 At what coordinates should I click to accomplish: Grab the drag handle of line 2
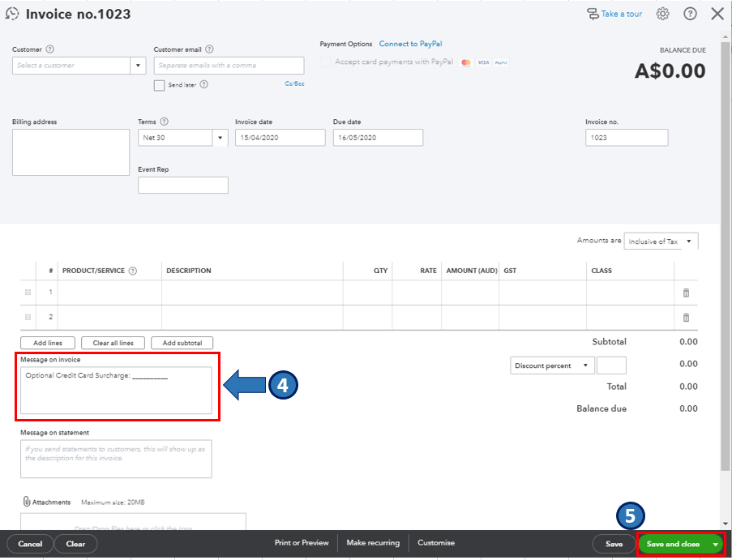coord(28,318)
